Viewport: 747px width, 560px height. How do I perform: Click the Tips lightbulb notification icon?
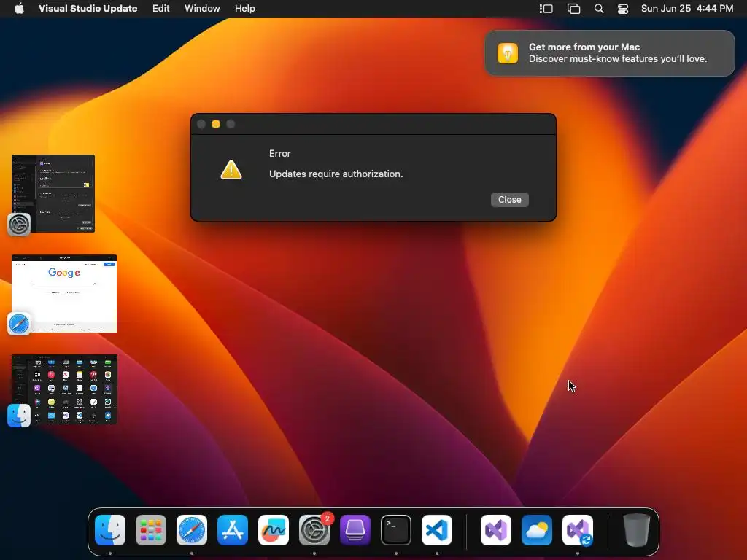click(x=508, y=52)
